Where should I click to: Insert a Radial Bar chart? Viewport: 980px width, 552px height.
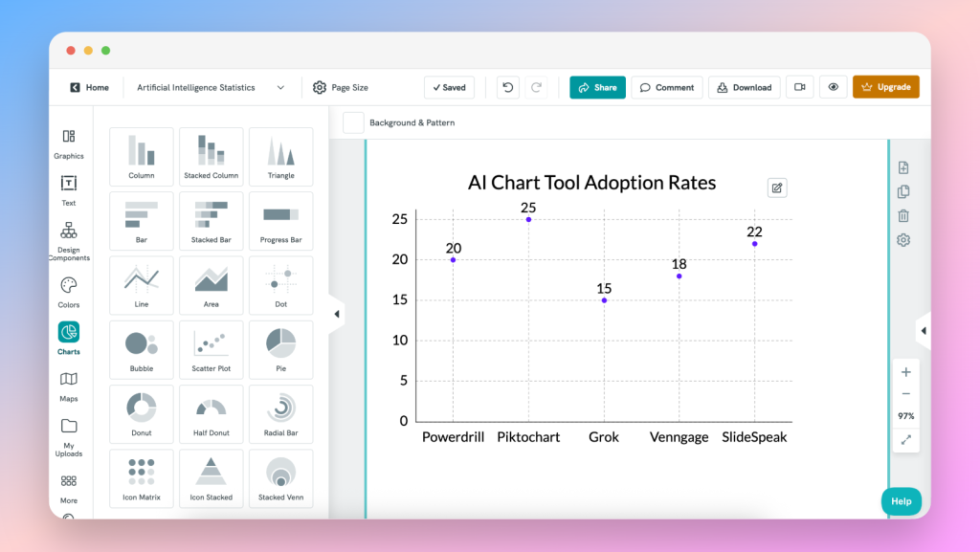click(281, 414)
